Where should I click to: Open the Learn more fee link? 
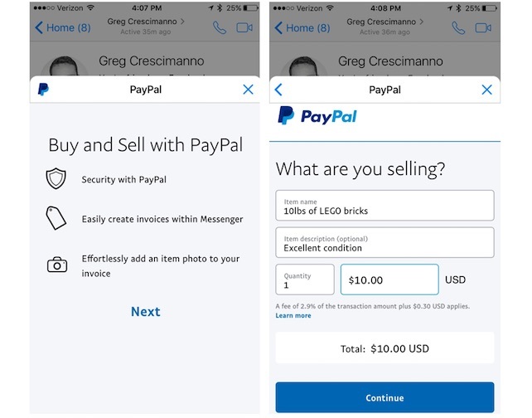pos(293,315)
